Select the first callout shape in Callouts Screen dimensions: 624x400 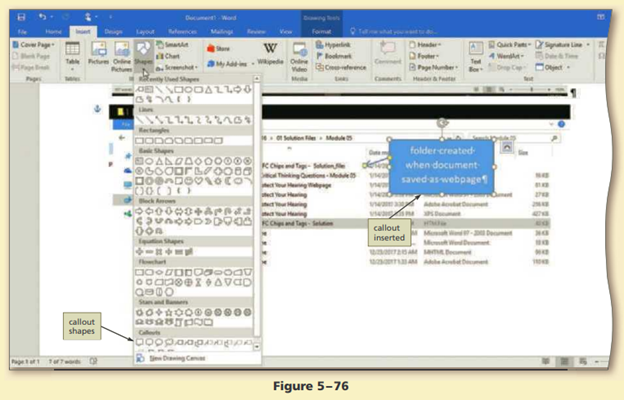(x=139, y=342)
